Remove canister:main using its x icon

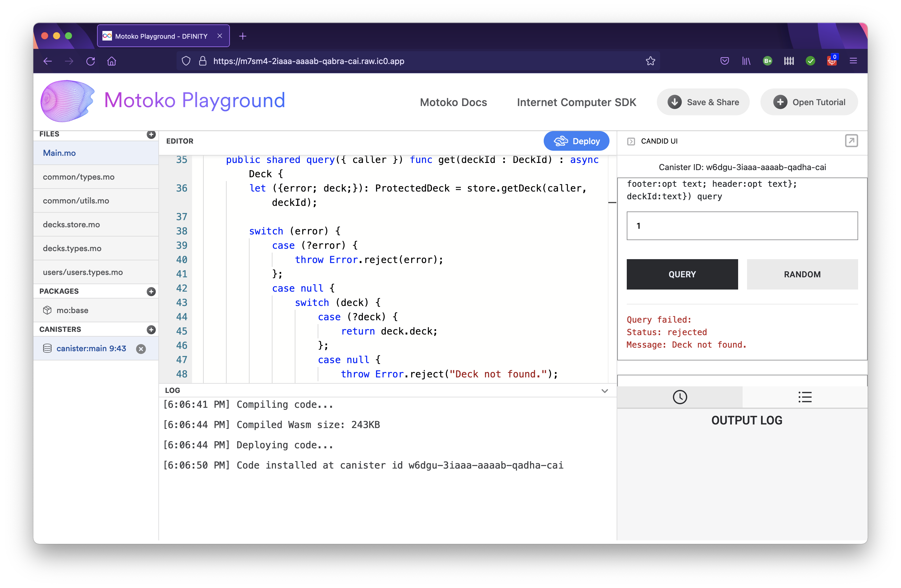(x=141, y=349)
